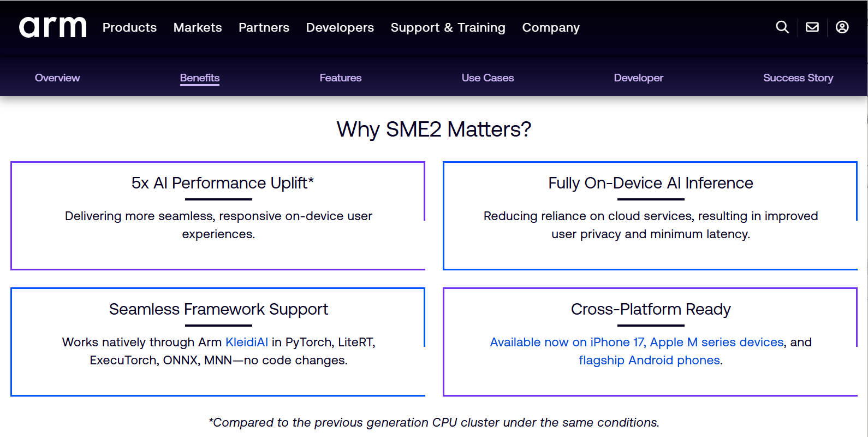Open the Company menu
The width and height of the screenshot is (868, 437).
(551, 27)
